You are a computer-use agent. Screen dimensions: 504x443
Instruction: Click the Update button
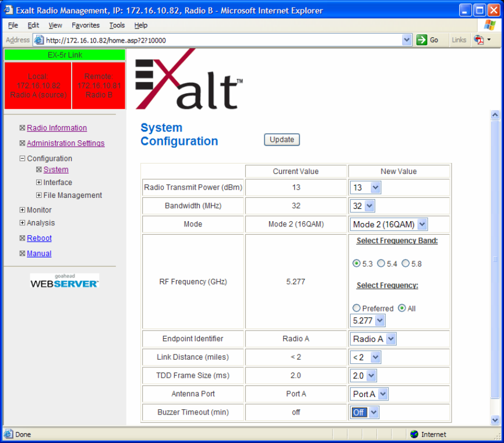pos(282,140)
